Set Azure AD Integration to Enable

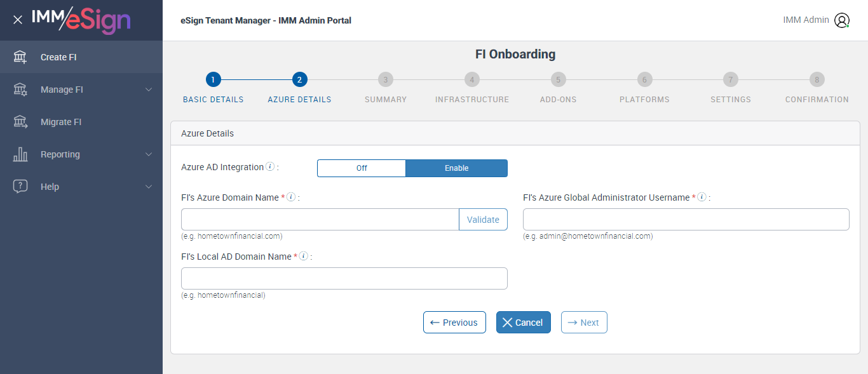[457, 168]
